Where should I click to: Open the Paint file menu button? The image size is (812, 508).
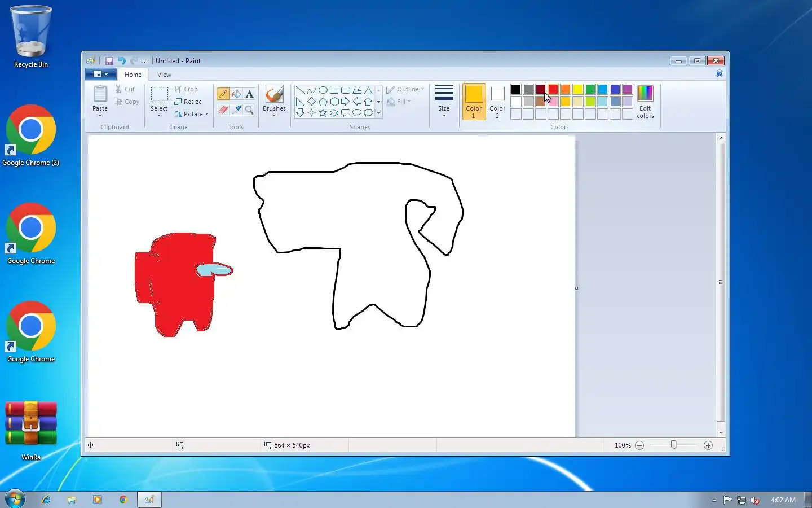pyautogui.click(x=101, y=74)
